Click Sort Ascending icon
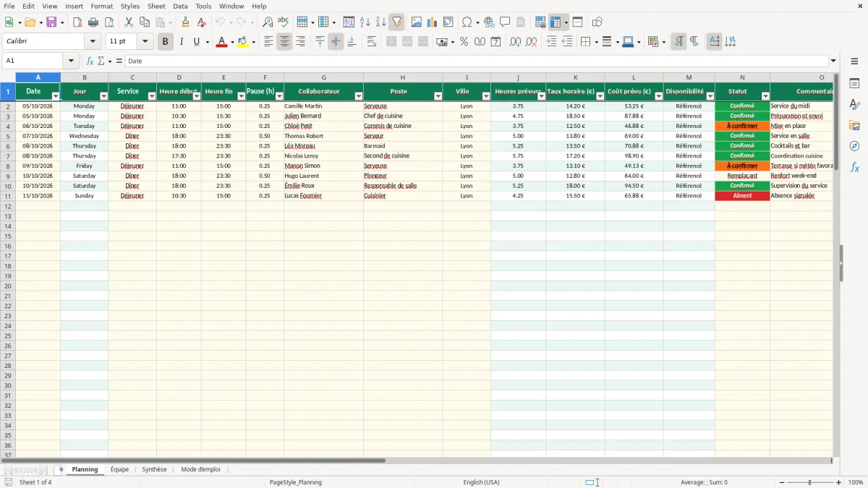Image resolution: width=868 pixels, height=488 pixels. click(365, 22)
